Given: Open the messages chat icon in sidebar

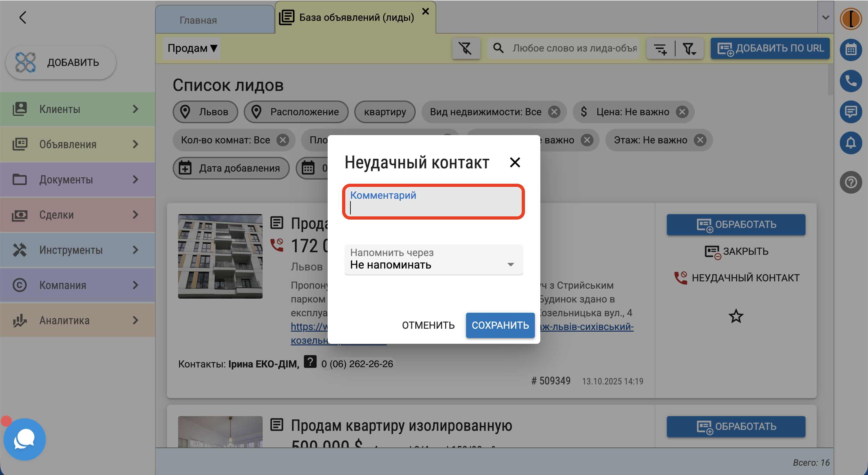Looking at the screenshot, I should pyautogui.click(x=850, y=112).
